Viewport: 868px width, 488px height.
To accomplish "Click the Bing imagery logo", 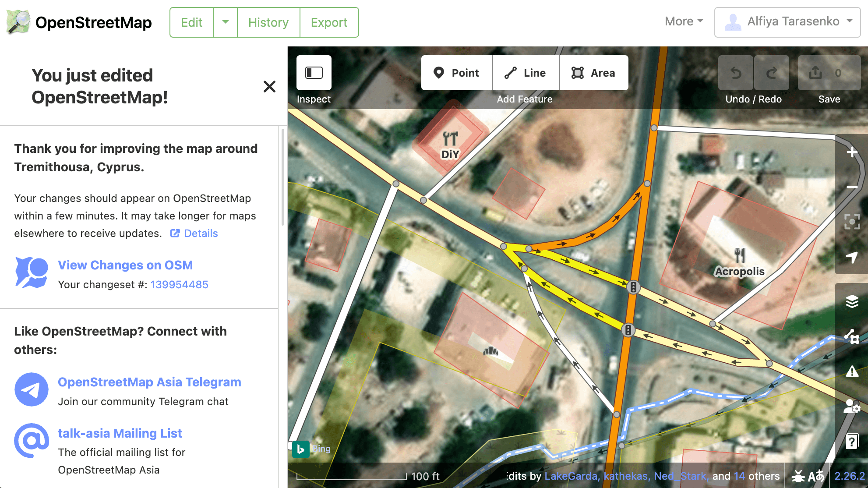I will [301, 449].
